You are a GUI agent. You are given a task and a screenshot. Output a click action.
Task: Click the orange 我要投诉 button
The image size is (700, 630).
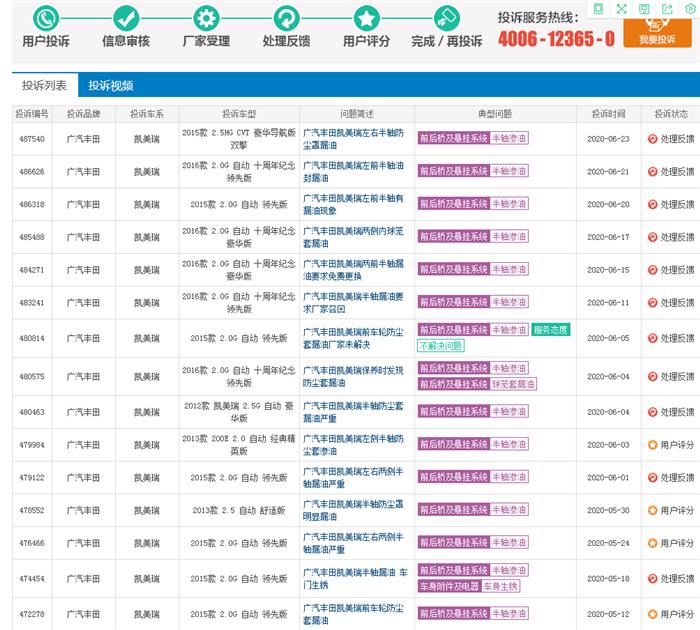point(657,33)
